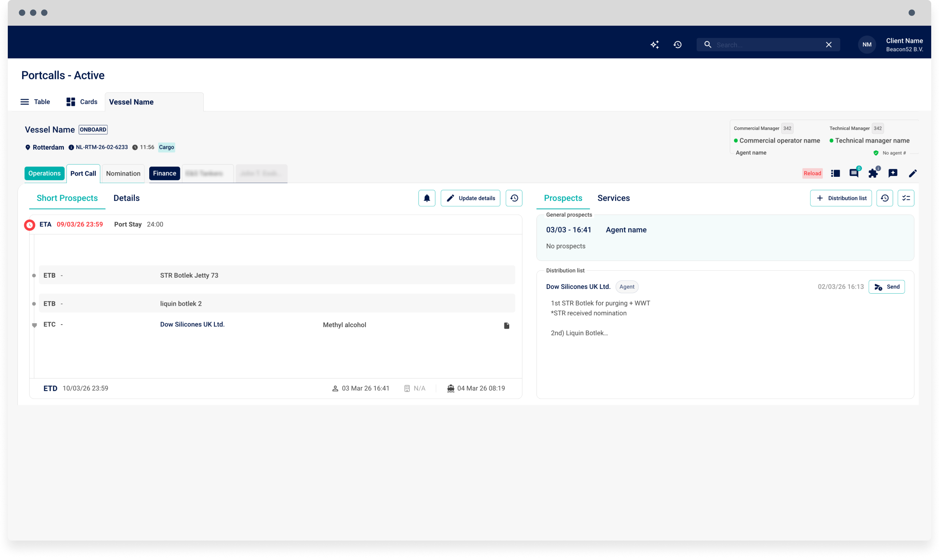Open the document icon in Methyl alcohol row
This screenshot has height=560, width=939.
point(507,326)
